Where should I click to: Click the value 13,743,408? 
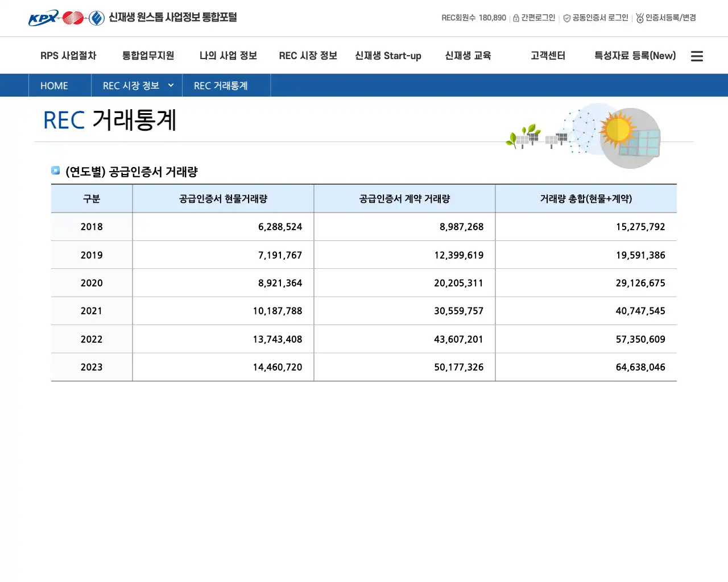coord(278,339)
